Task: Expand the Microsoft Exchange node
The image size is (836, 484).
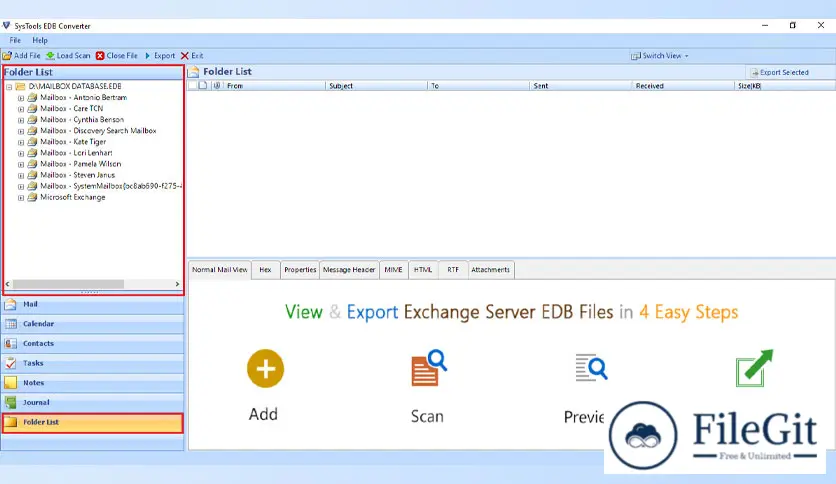Action: pyautogui.click(x=21, y=198)
